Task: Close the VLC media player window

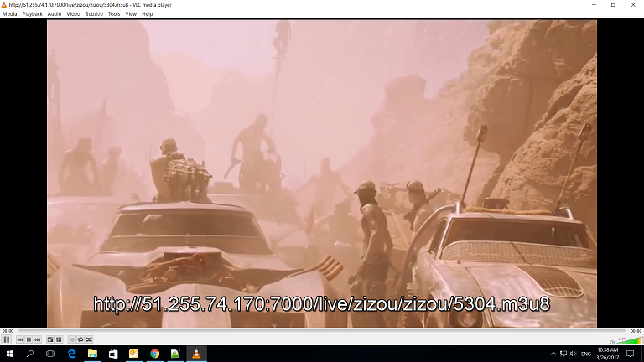Action: coord(633,5)
